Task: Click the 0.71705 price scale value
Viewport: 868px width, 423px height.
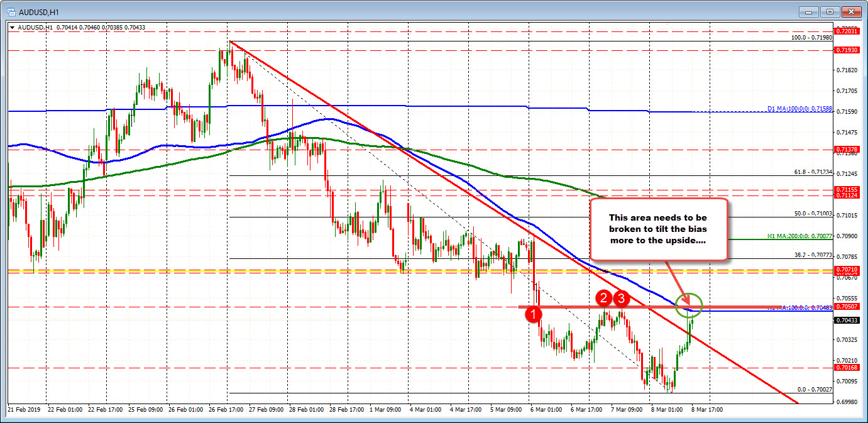Action: (x=846, y=91)
